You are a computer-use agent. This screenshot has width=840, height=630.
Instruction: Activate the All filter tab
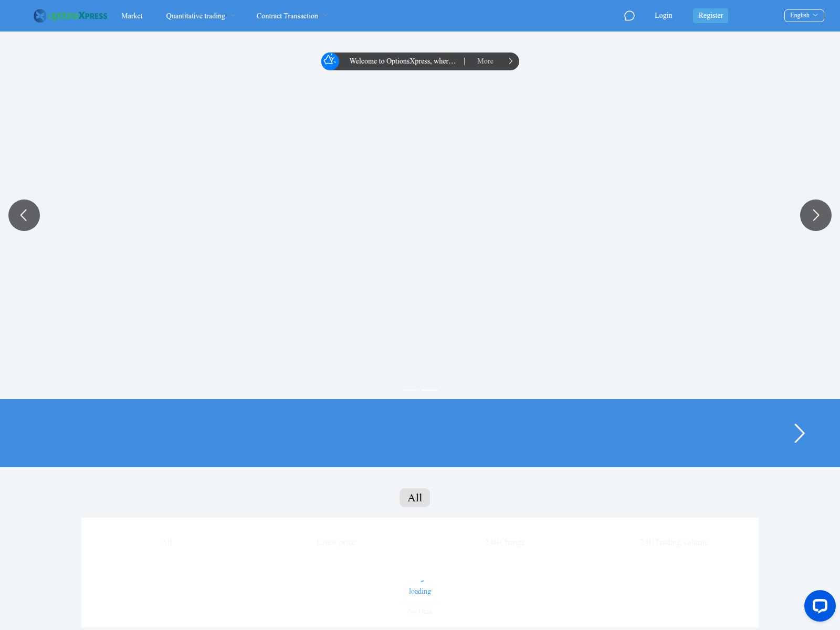coord(414,497)
